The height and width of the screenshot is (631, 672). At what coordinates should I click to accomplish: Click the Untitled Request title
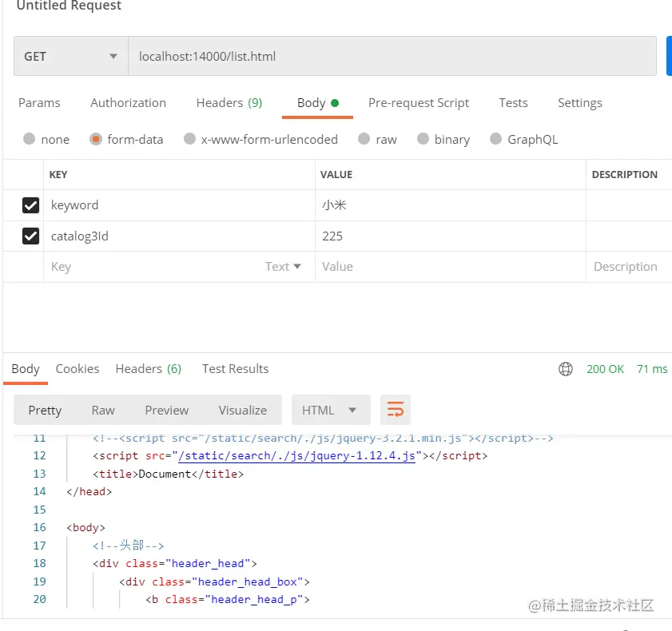click(69, 6)
